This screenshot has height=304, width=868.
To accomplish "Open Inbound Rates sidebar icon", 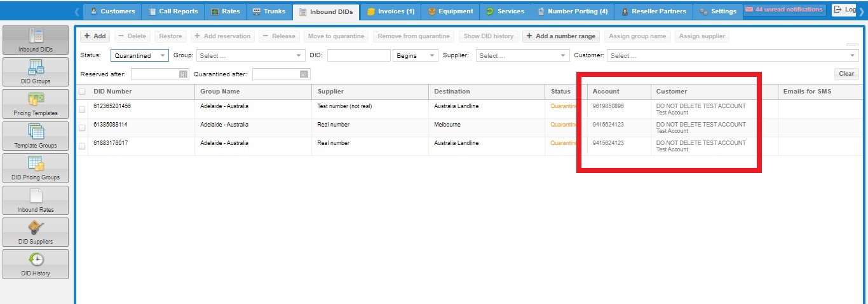I will (36, 197).
